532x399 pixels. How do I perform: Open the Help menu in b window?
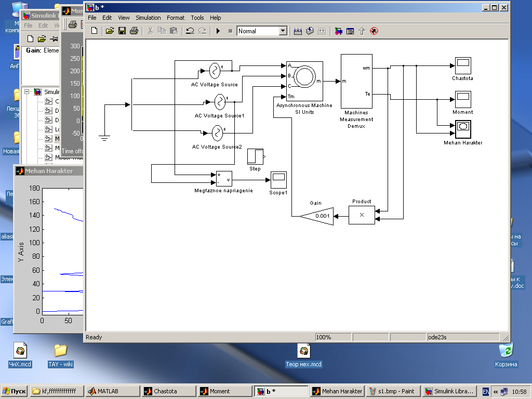215,18
